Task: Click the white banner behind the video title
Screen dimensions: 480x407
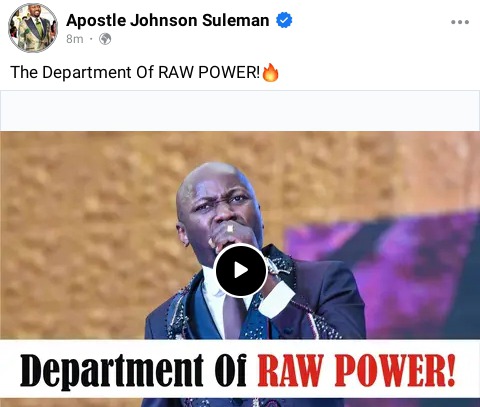Action: tap(240, 369)
